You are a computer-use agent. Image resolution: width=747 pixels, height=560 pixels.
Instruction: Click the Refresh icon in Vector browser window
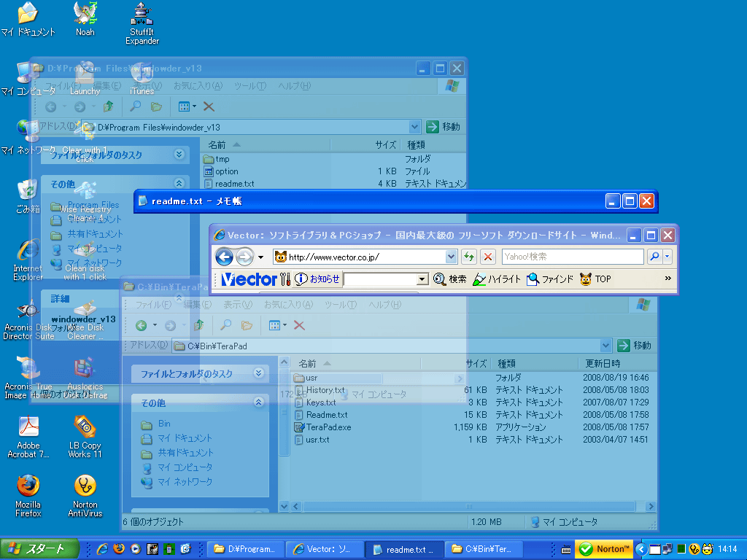(469, 257)
